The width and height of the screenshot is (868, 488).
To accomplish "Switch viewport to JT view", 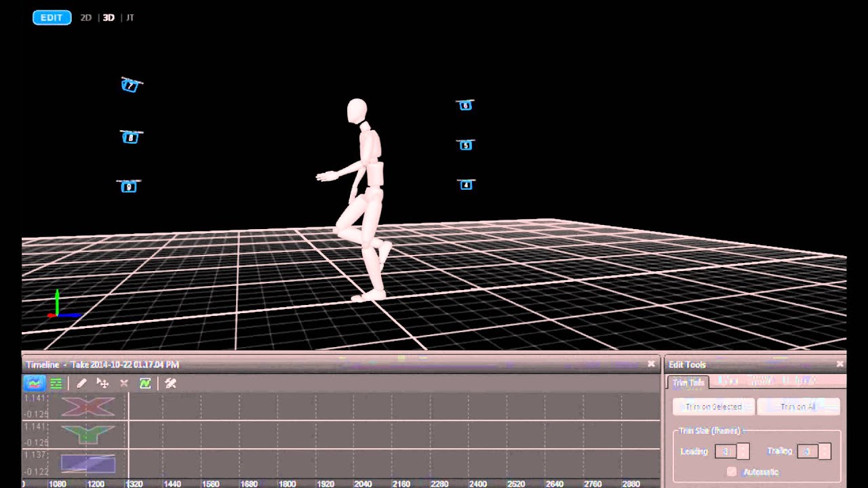I will [130, 18].
